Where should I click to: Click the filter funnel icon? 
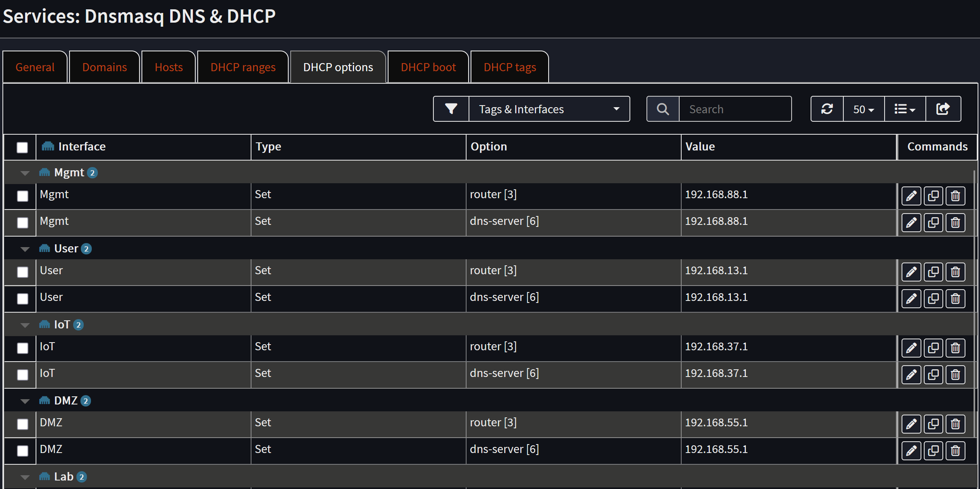pos(451,109)
